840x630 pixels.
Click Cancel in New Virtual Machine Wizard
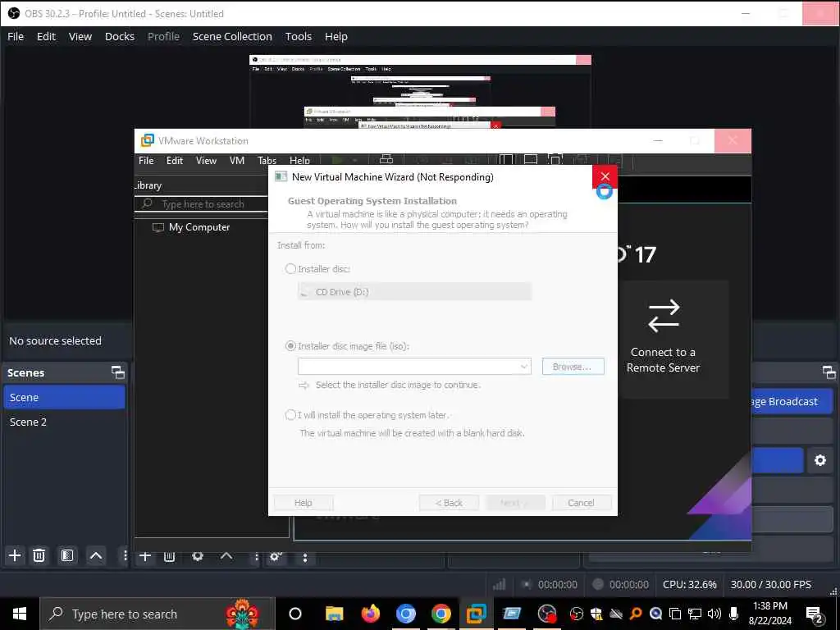[582, 503]
